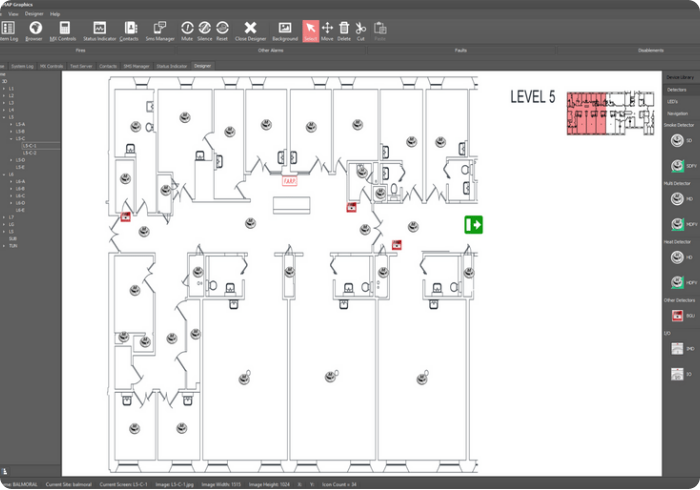The width and height of the screenshot is (700, 490).
Task: Expand the L6-B tree node
Action: (x=10, y=189)
